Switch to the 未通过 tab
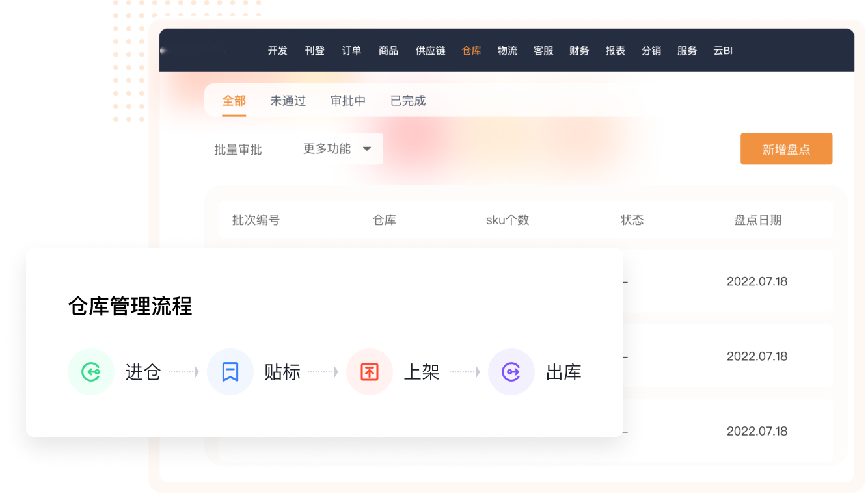Image resolution: width=868 pixels, height=496 pixels. coord(288,101)
